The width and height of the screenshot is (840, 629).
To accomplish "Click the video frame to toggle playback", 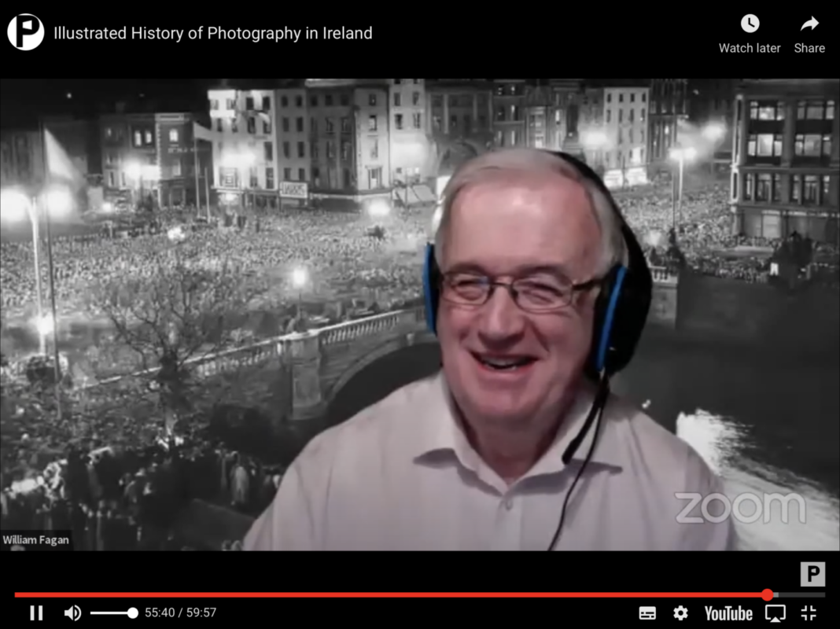I will (420, 314).
